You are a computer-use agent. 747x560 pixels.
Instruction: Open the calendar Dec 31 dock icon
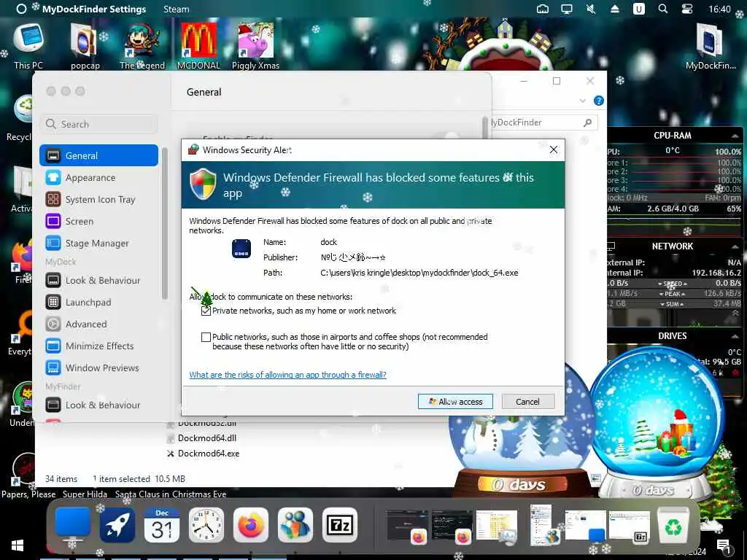pyautogui.click(x=162, y=525)
